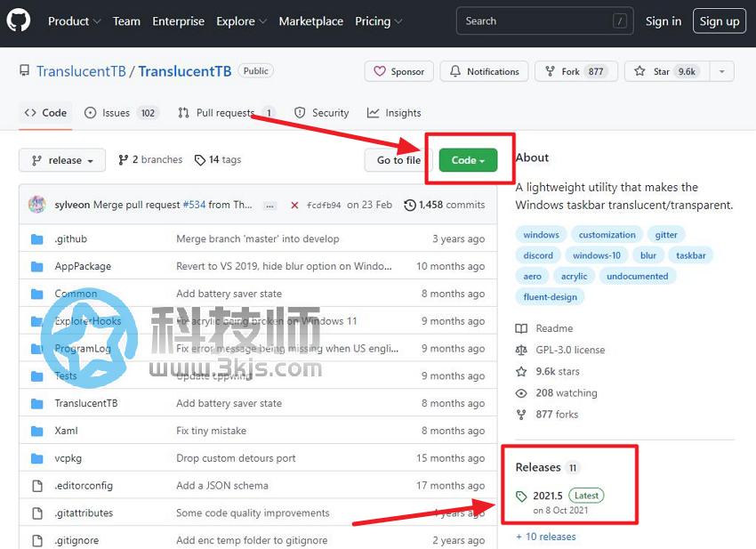Switch to the Code tab
Screen dimensions: 756x549
(x=45, y=113)
